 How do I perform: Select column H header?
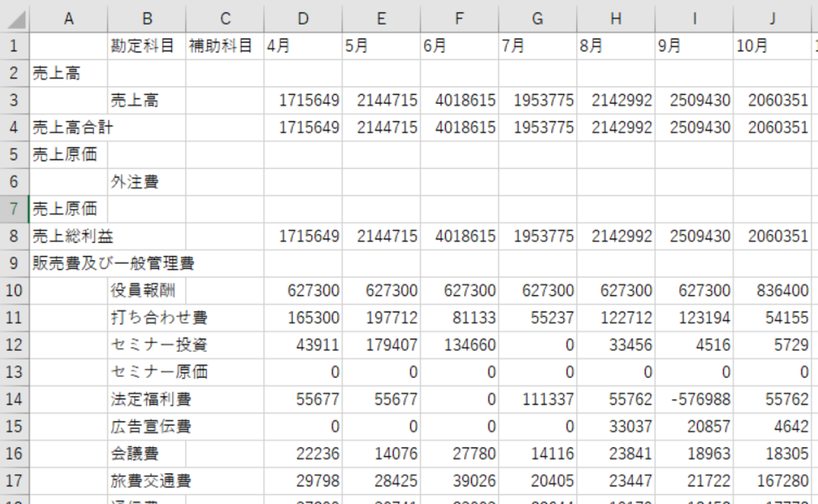[616, 19]
